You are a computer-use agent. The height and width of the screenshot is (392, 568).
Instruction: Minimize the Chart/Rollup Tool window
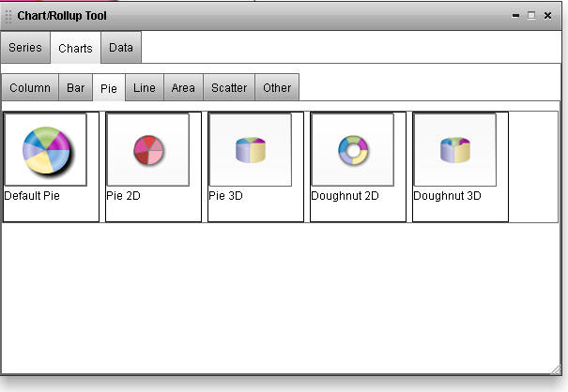click(x=515, y=16)
